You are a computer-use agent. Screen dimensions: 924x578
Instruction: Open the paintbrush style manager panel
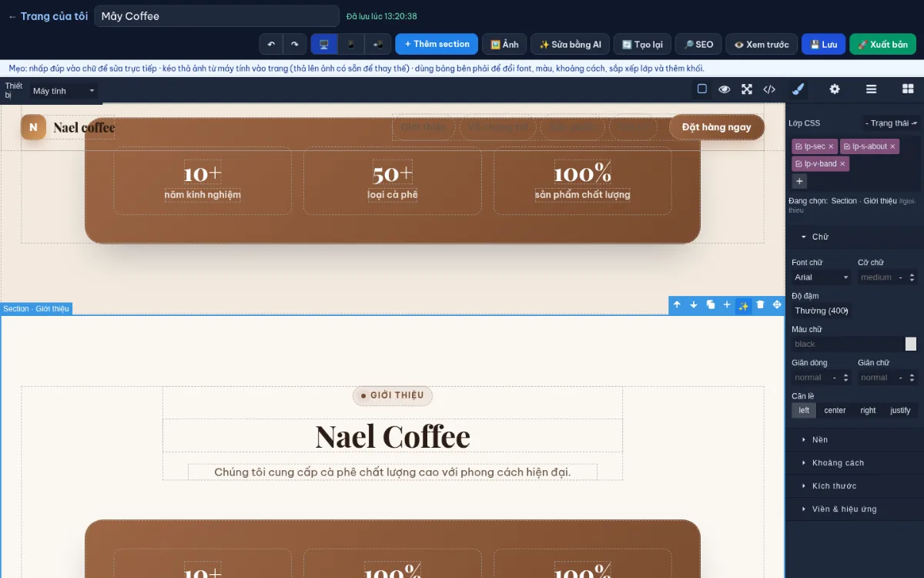click(798, 89)
